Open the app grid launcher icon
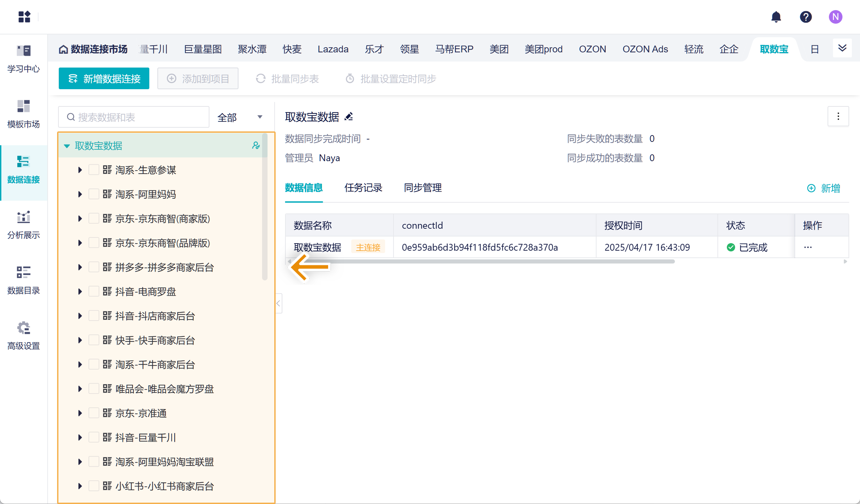 coord(24,17)
